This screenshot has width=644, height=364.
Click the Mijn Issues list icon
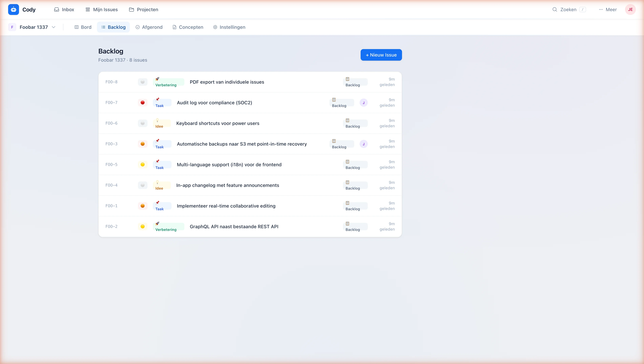[x=88, y=9]
